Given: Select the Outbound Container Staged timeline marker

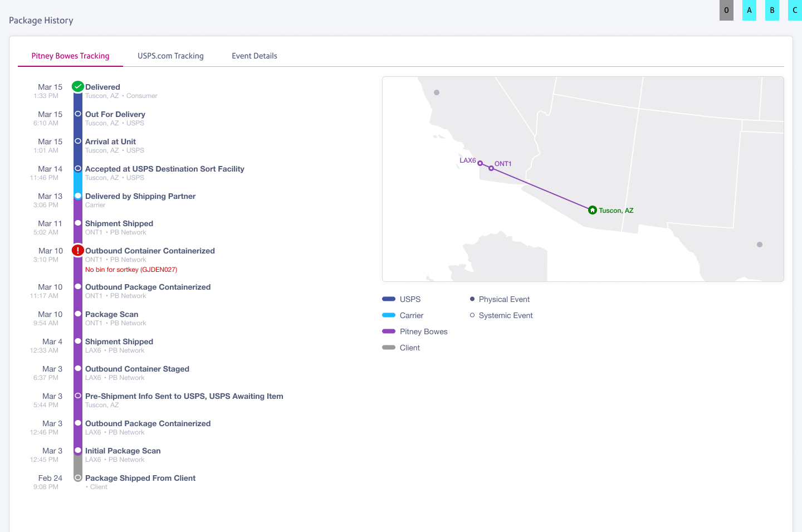Looking at the screenshot, I should tap(78, 368).
